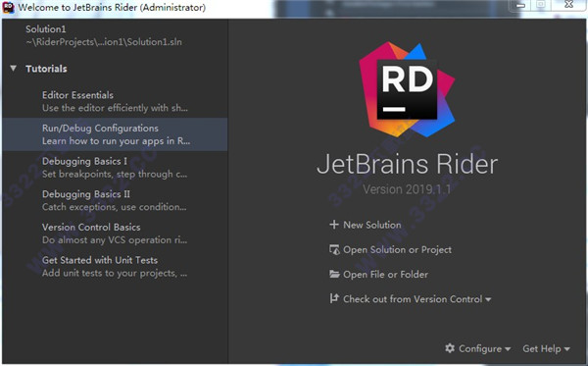Collapse the Tutorials section triangle
This screenshot has height=366, width=588.
coord(13,69)
